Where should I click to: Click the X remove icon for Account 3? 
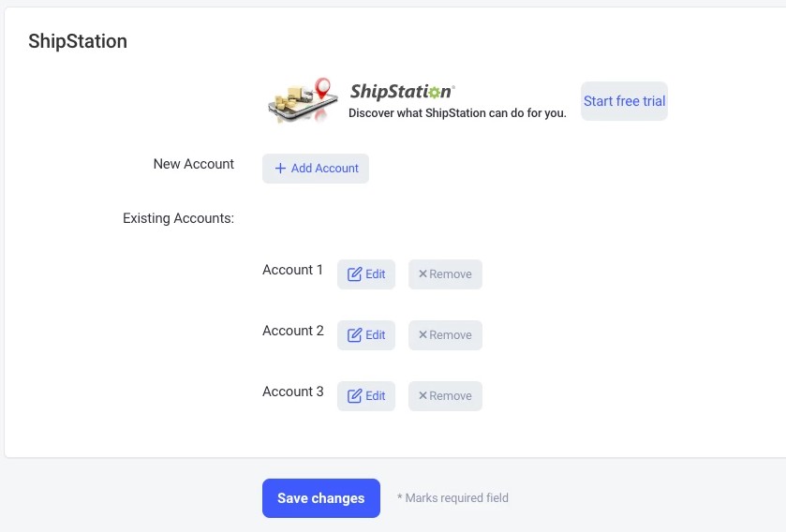pyautogui.click(x=423, y=395)
